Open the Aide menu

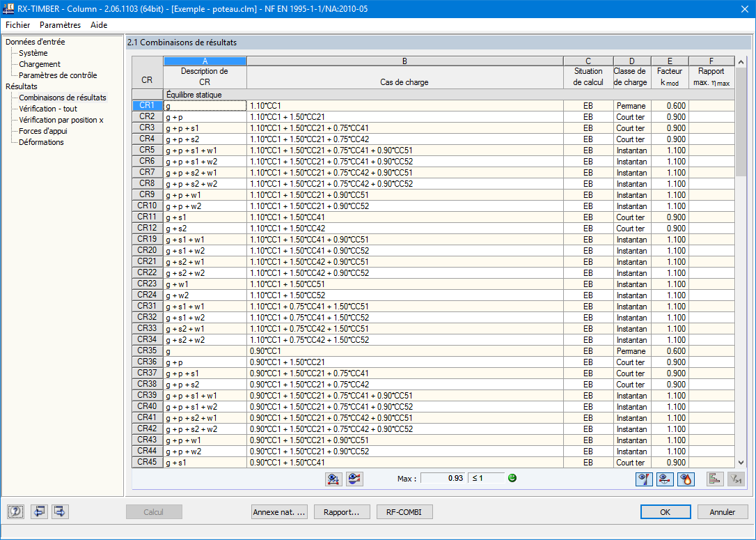[x=99, y=25]
